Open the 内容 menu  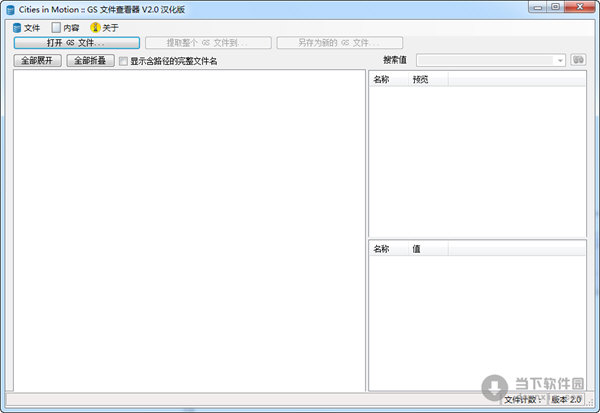65,28
